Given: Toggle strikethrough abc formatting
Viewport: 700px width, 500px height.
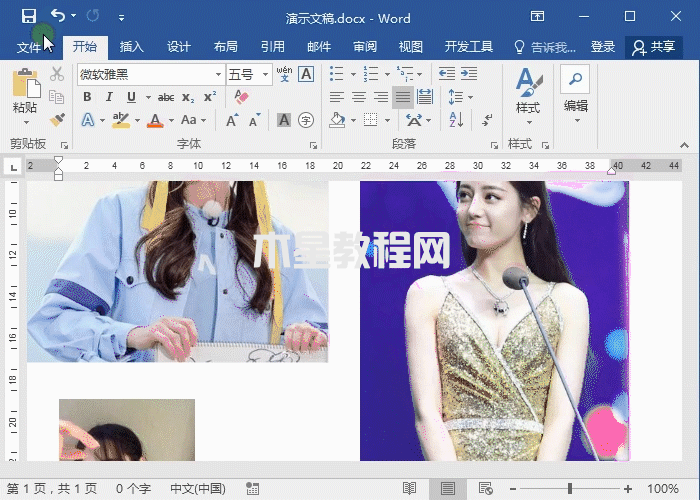Looking at the screenshot, I should point(166,97).
